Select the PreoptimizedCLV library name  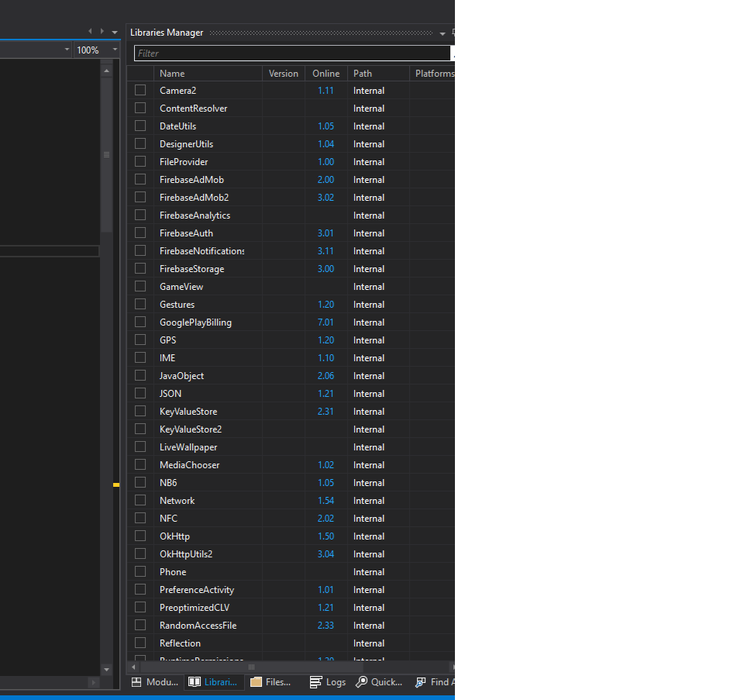coord(195,608)
